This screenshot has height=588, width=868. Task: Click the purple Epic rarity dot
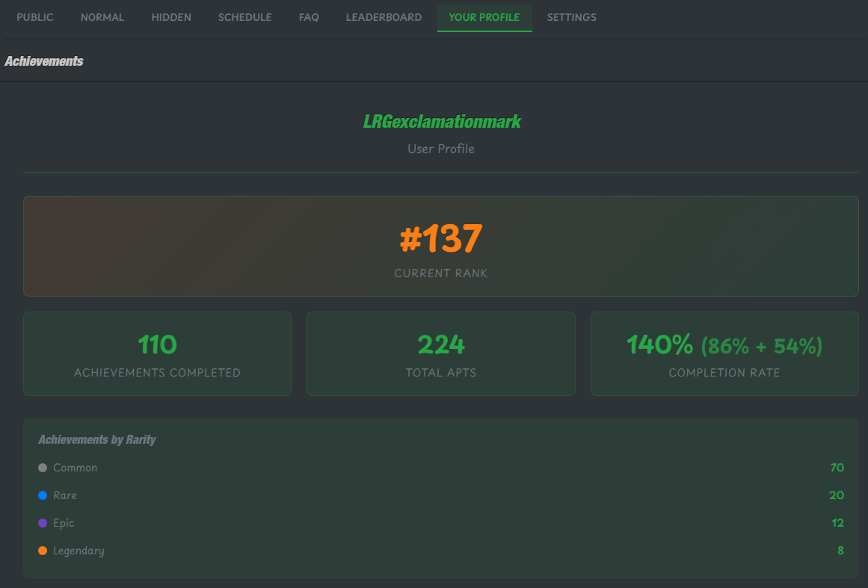43,523
